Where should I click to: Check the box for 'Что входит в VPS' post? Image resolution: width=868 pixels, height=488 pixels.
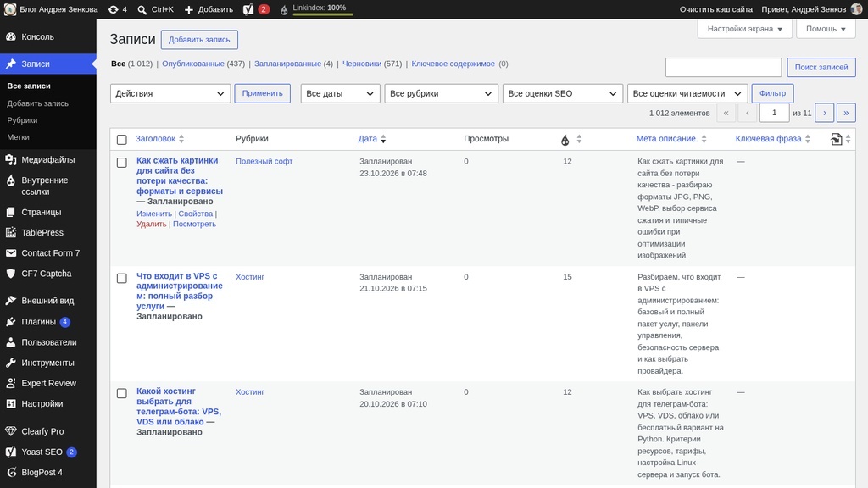(122, 278)
